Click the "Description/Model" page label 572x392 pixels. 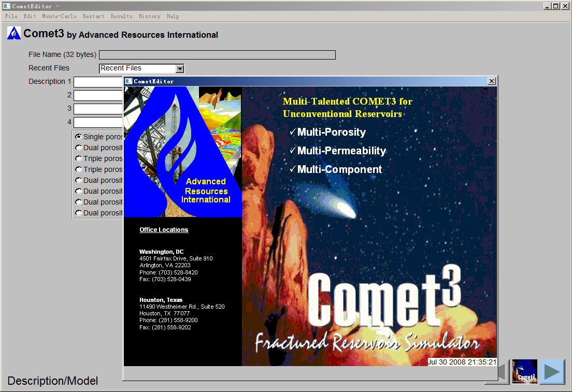[53, 381]
